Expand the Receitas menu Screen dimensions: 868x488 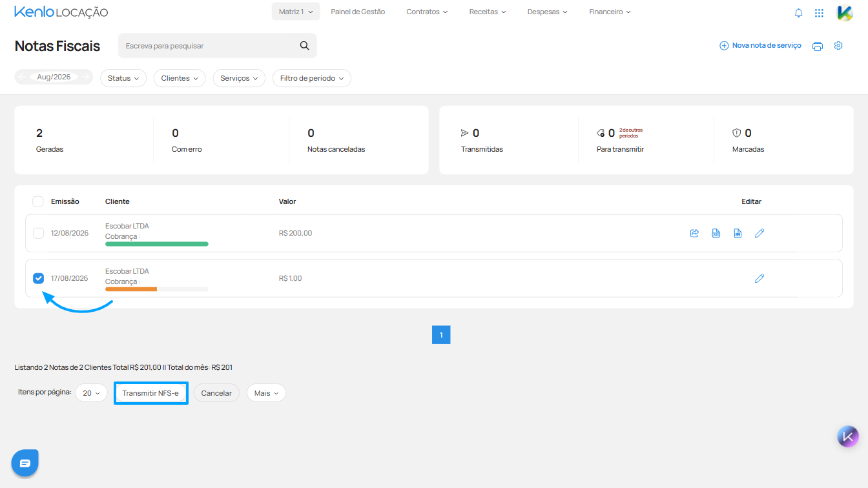coord(488,12)
